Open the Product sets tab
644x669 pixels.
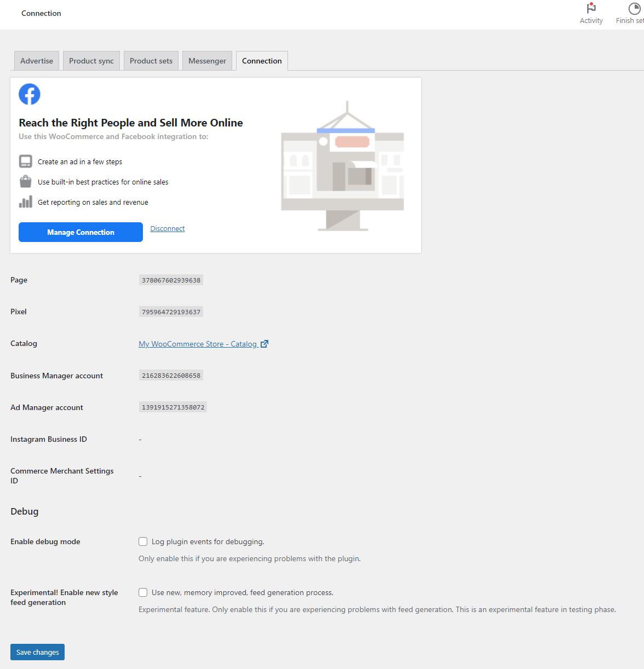coord(151,61)
